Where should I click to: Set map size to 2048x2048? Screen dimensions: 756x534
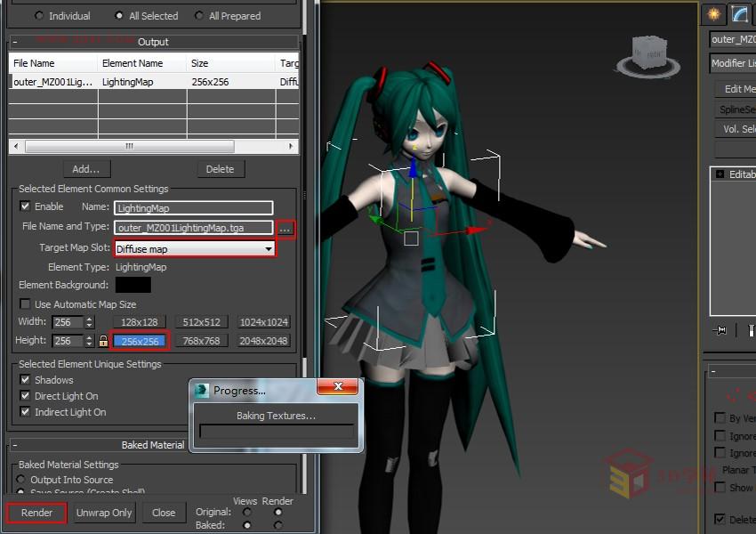pyautogui.click(x=263, y=341)
